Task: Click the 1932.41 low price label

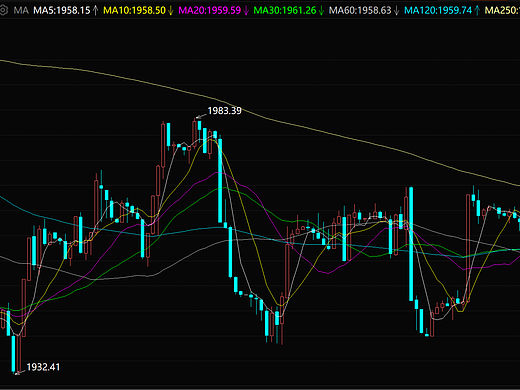Action: click(x=43, y=367)
